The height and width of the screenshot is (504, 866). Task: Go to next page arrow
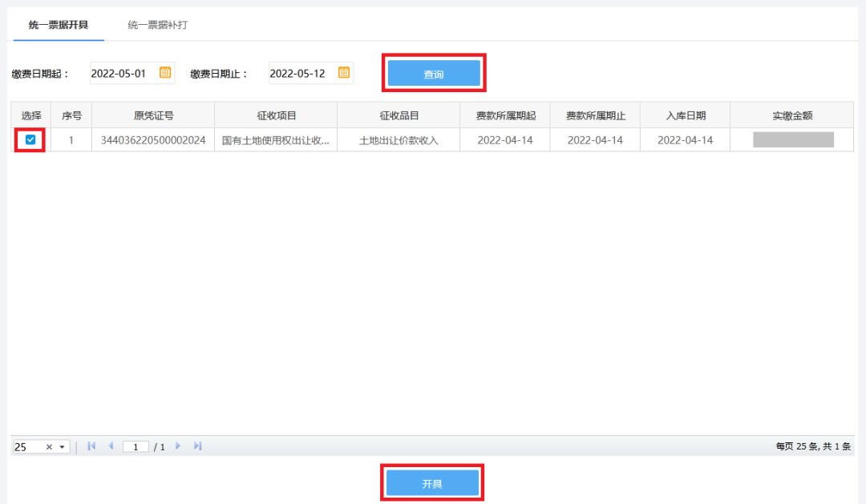pyautogui.click(x=178, y=446)
